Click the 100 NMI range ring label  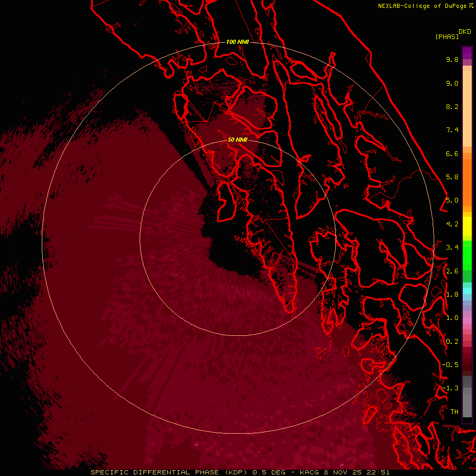(237, 42)
